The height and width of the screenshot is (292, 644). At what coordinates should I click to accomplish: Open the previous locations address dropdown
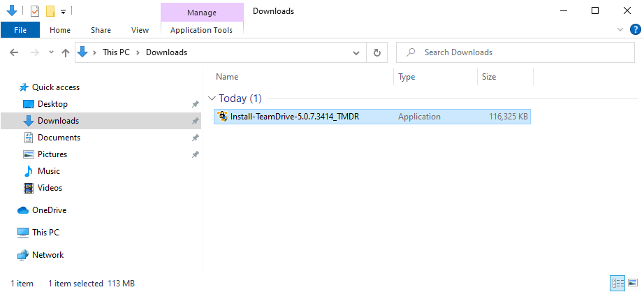[x=356, y=52]
